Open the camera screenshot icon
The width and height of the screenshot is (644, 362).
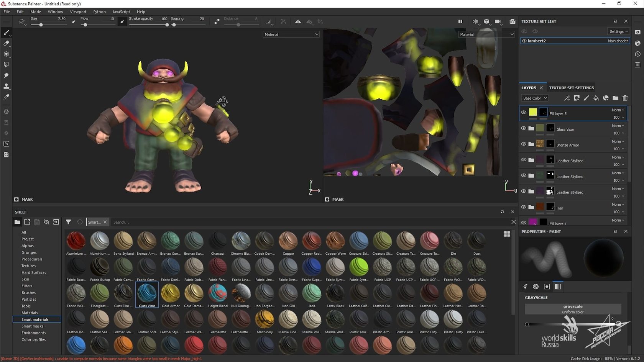(512, 21)
